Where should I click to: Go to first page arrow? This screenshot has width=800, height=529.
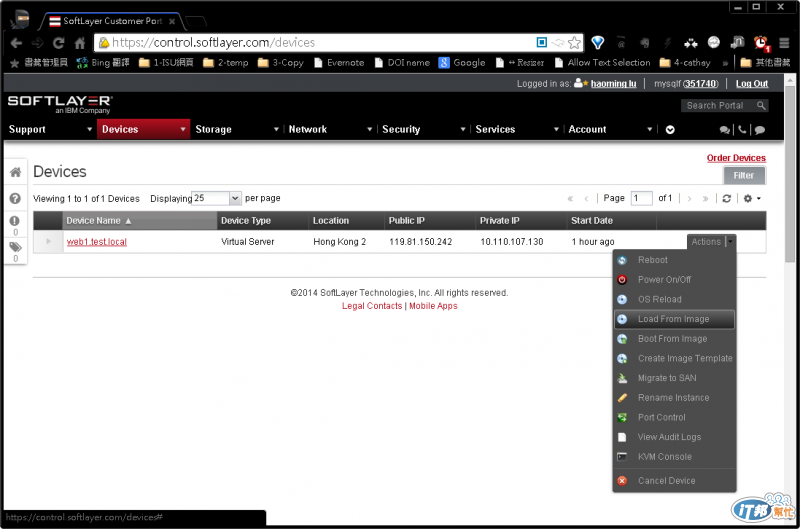pyautogui.click(x=570, y=198)
